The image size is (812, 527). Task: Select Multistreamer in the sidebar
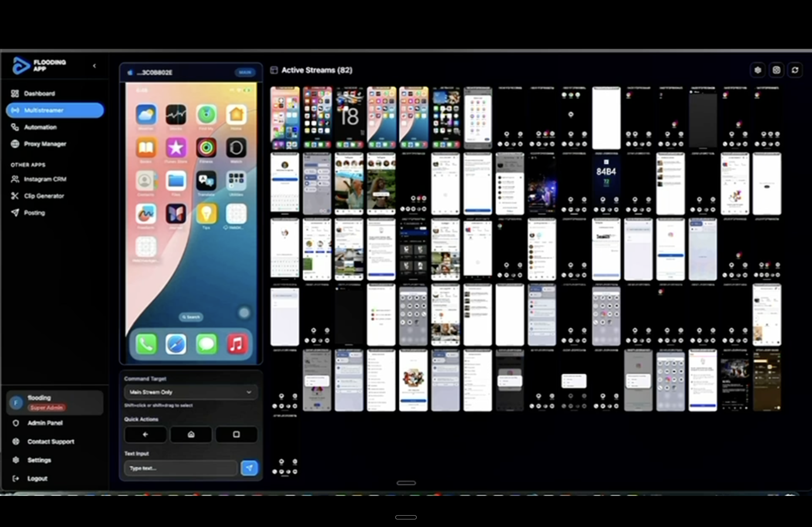point(55,110)
